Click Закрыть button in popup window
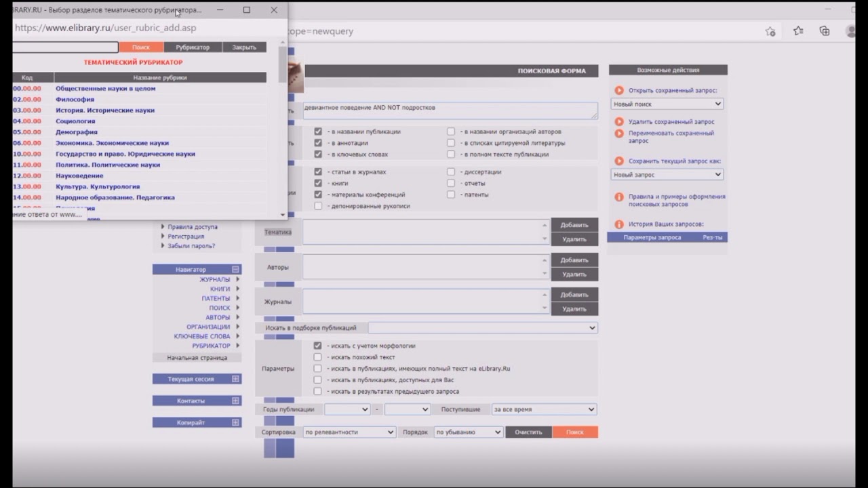The image size is (868, 488). tap(244, 47)
